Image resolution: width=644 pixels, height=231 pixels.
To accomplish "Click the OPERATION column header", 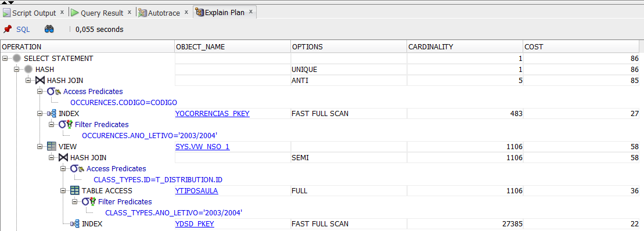I will click(87, 47).
